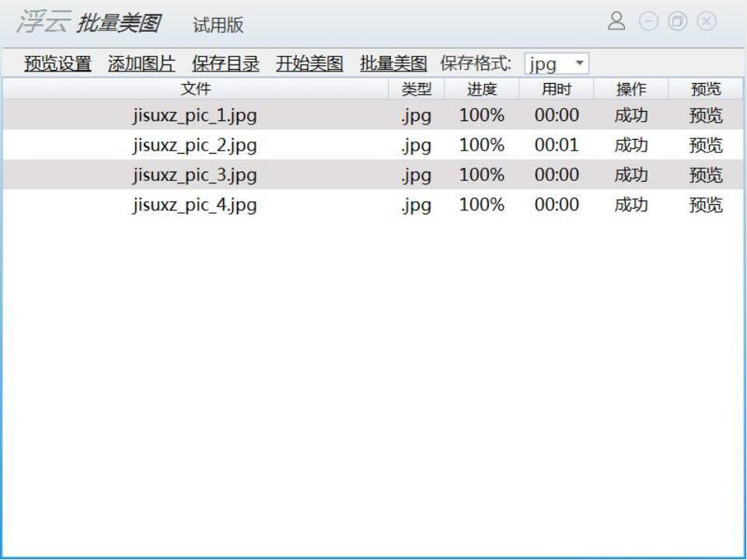The image size is (747, 560).
Task: Expand the 保存格式 jpg dropdown
Action: tap(557, 64)
